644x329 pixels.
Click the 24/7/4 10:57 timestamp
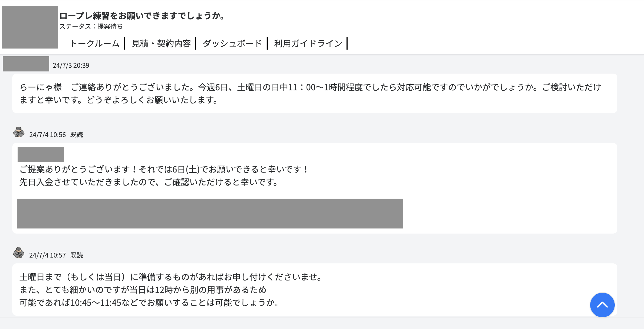(x=47, y=255)
